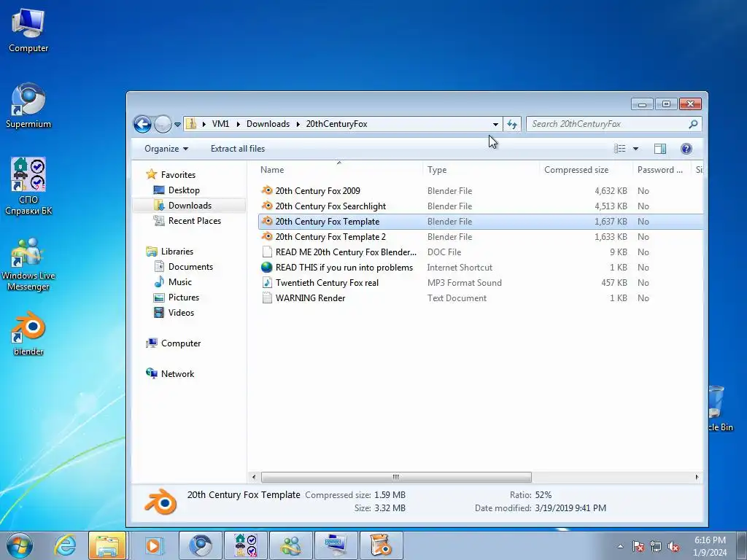
Task: Show hidden icons in system tray
Action: point(620,547)
